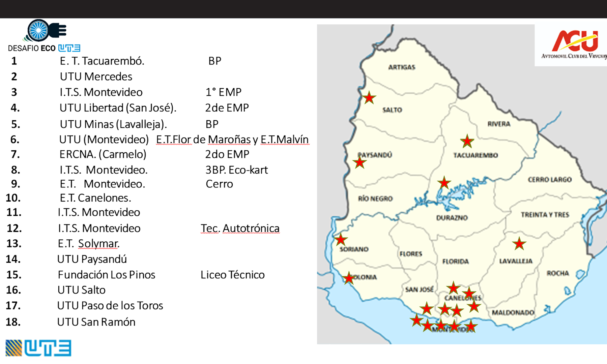This screenshot has width=607, height=364.
Task: Click the red star in Soriano department
Action: (341, 240)
